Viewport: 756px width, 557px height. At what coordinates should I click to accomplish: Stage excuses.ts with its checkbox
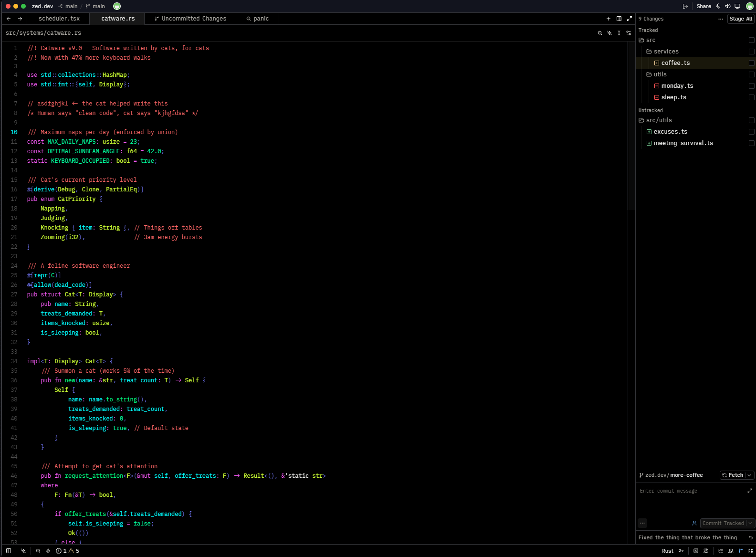(752, 132)
